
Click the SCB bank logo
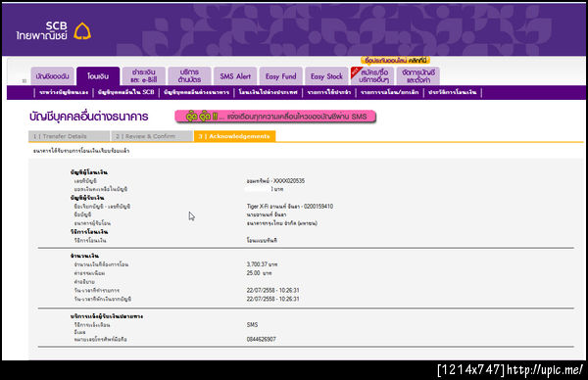(x=53, y=30)
